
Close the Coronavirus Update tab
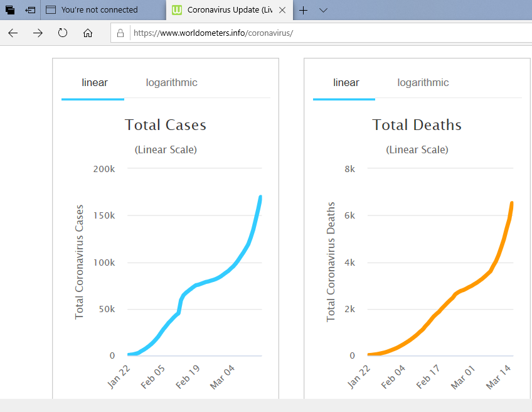pyautogui.click(x=282, y=10)
